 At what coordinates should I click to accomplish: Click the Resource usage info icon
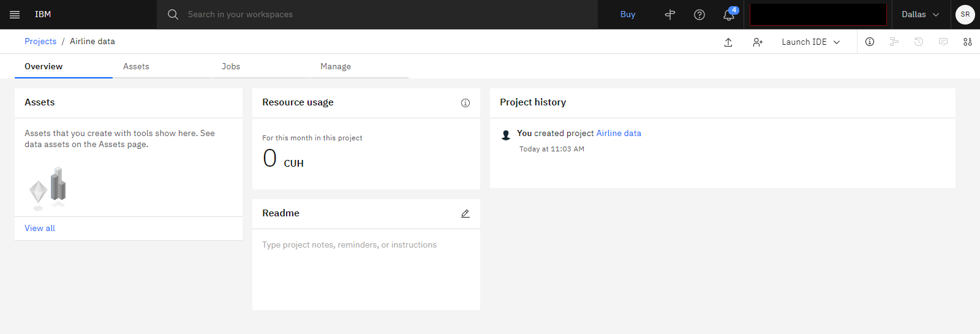coord(466,103)
